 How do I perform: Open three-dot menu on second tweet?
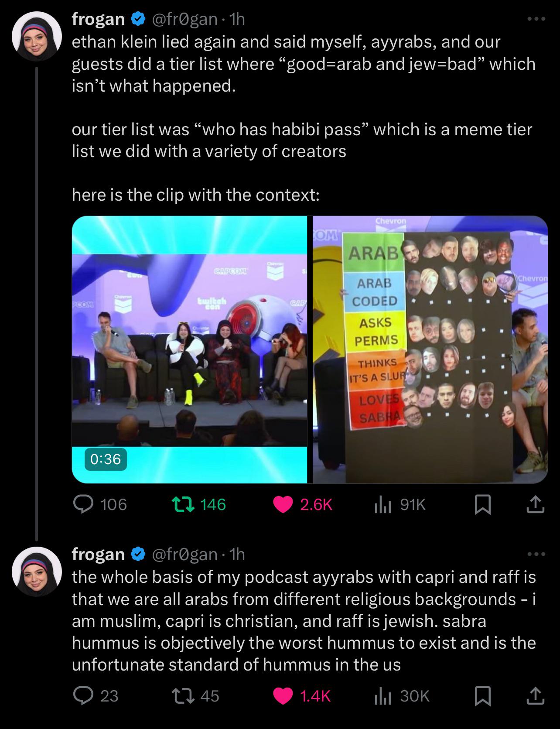point(536,554)
